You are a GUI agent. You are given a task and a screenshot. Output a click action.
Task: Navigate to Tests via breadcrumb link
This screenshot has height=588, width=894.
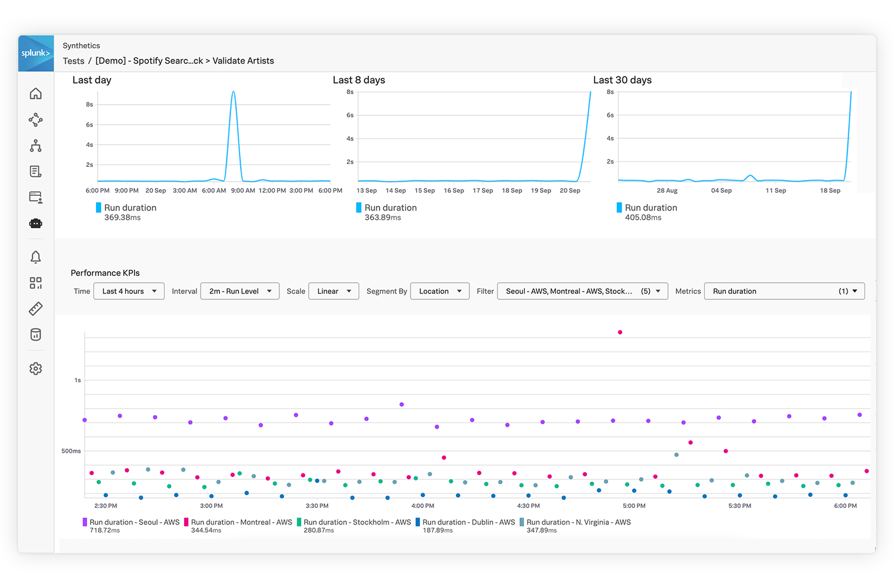(74, 61)
